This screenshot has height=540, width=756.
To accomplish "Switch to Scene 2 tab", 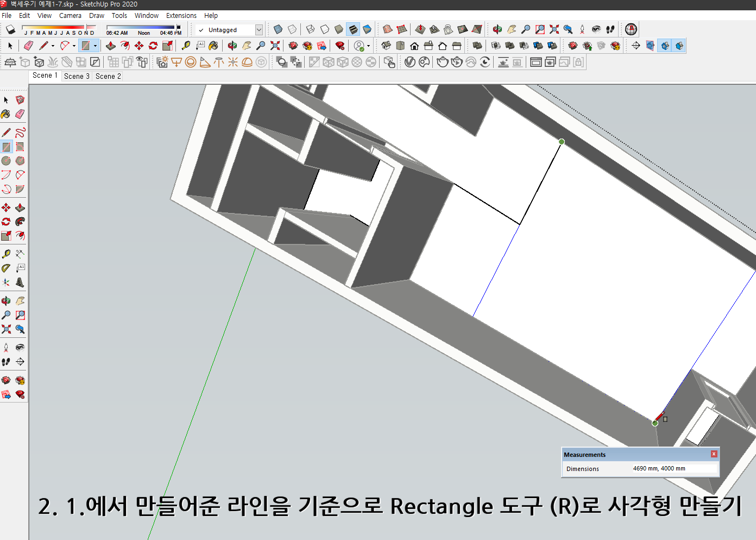I will pyautogui.click(x=108, y=76).
